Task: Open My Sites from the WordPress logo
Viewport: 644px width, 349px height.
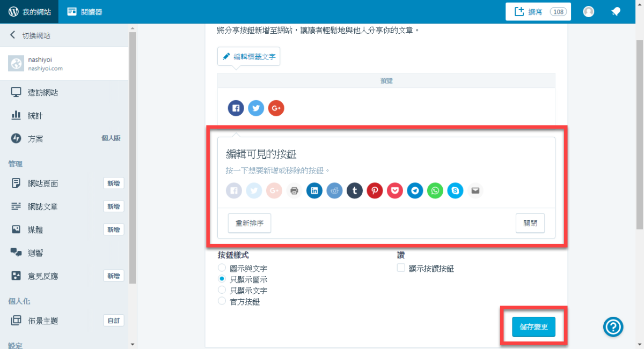Action: pos(29,11)
